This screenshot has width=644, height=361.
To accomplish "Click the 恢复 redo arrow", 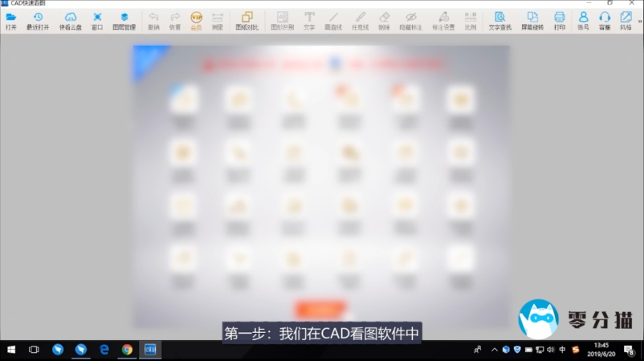I will [x=175, y=21].
